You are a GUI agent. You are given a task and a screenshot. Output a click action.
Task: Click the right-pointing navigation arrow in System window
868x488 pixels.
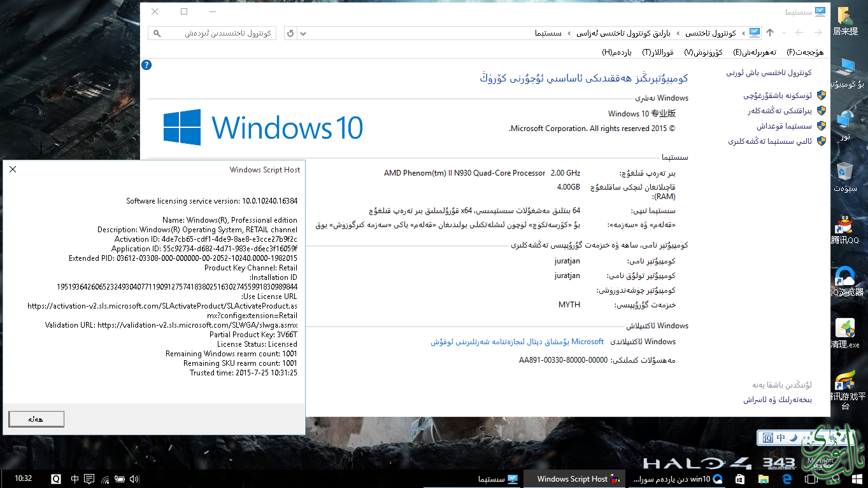[817, 32]
